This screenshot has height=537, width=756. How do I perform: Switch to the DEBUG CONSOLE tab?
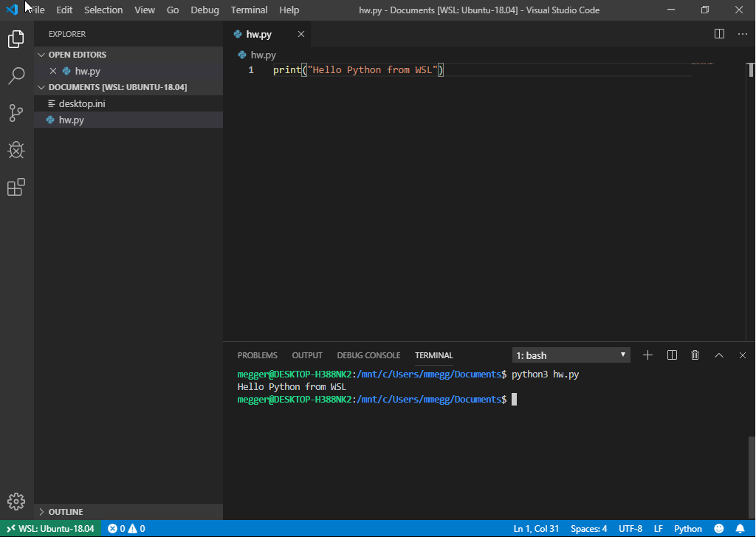click(368, 355)
